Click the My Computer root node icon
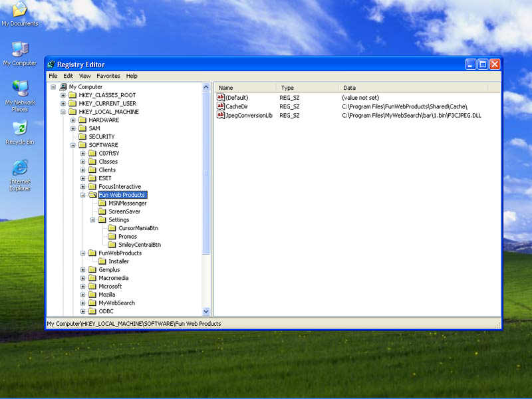Screen dimensions: 532x399 [x=63, y=87]
